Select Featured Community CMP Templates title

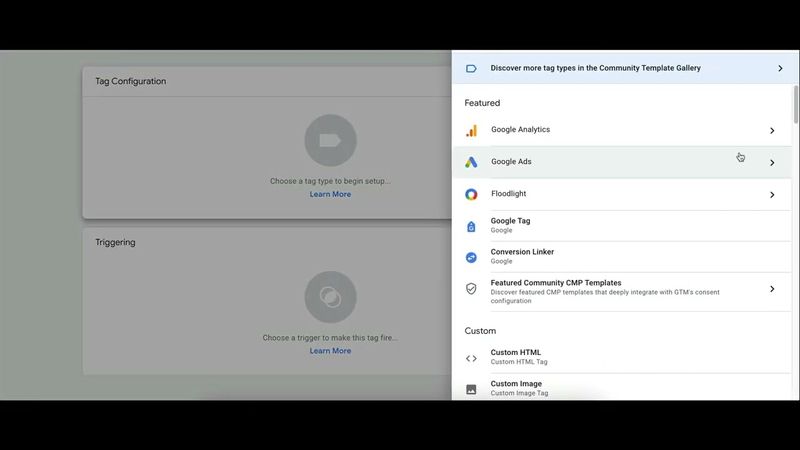[556, 283]
